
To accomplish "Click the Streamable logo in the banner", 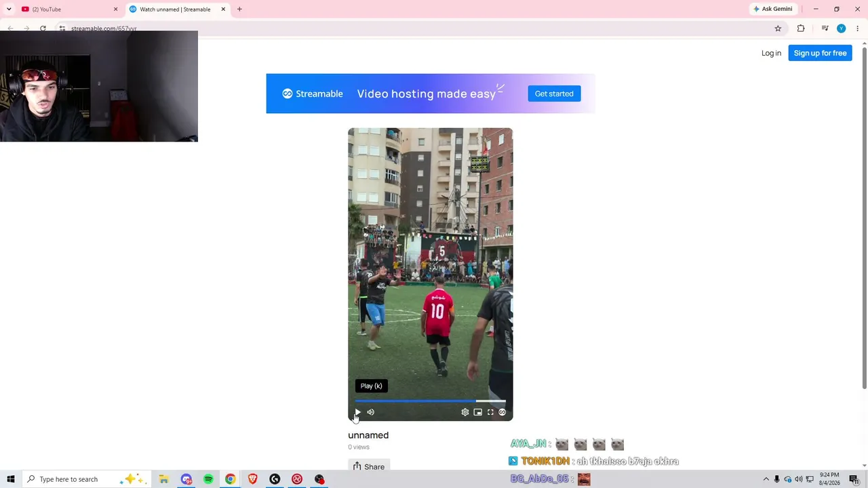I will point(313,94).
